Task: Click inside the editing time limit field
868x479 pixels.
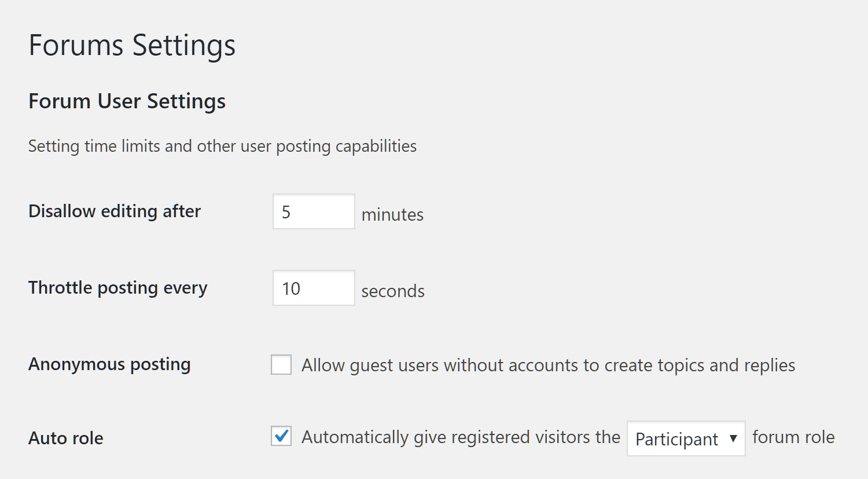Action: click(x=314, y=211)
